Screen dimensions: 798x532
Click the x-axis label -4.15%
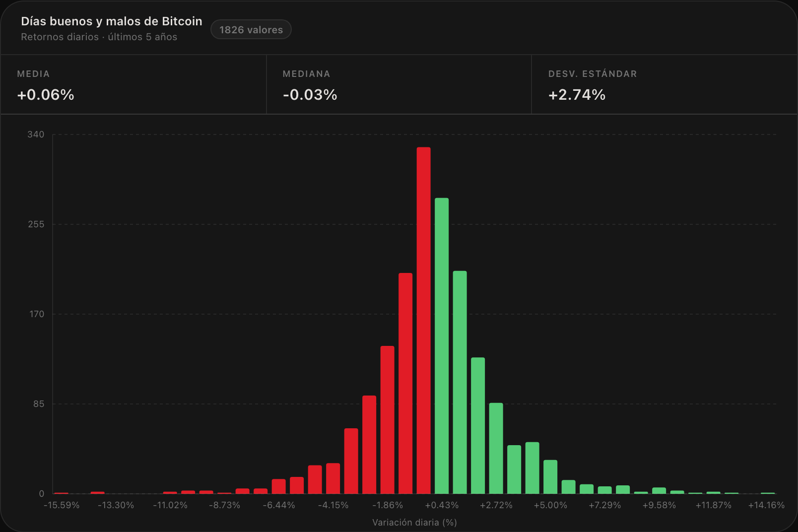pos(333,505)
